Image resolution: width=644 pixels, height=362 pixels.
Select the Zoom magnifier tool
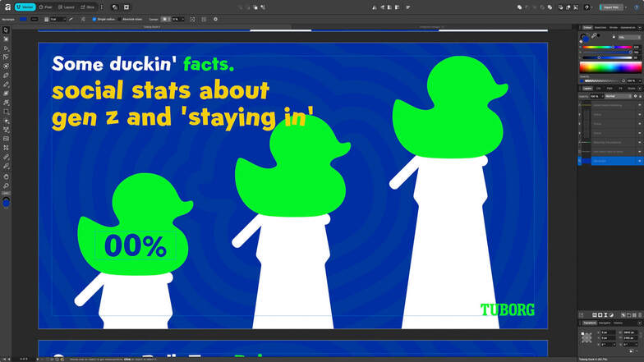(x=6, y=186)
